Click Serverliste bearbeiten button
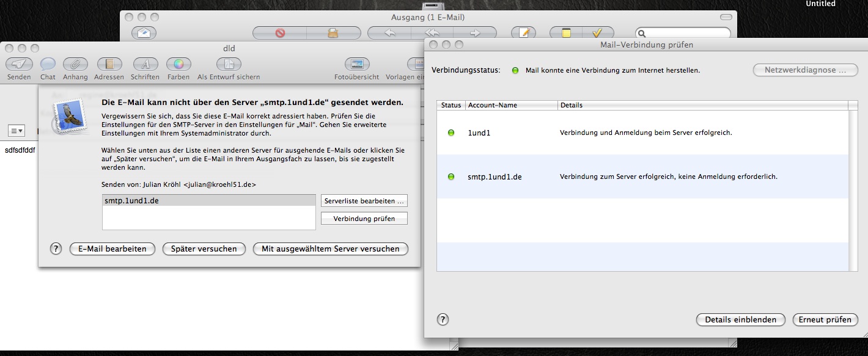868x356 pixels. (364, 201)
